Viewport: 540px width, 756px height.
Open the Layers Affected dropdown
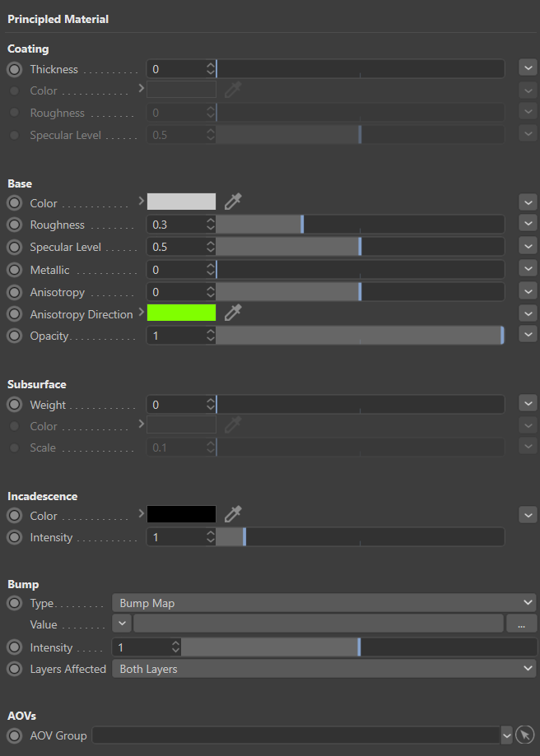coord(323,669)
